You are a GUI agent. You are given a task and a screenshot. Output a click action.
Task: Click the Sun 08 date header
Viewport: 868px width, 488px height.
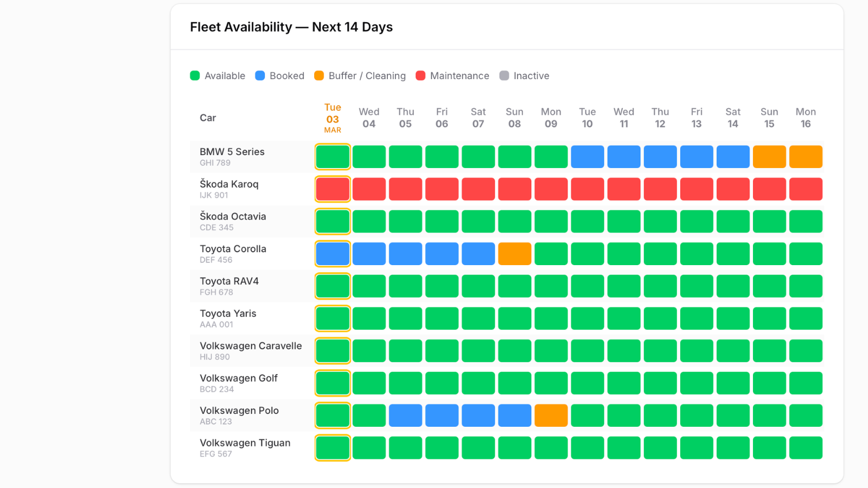[514, 118]
